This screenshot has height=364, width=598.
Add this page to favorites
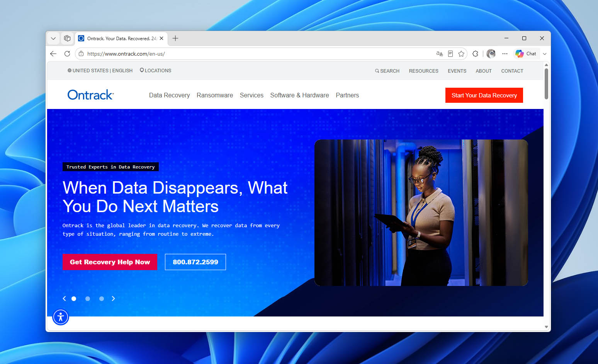[461, 54]
